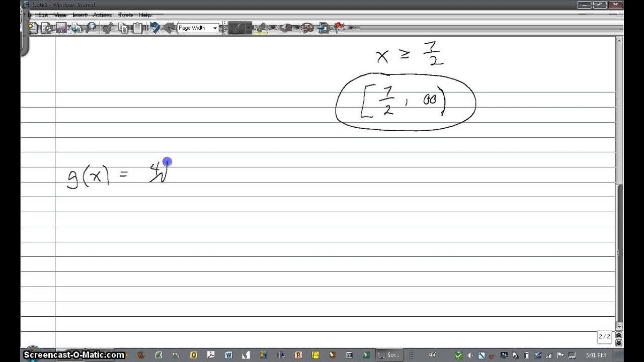Click the Cut scissors icon

[107, 28]
